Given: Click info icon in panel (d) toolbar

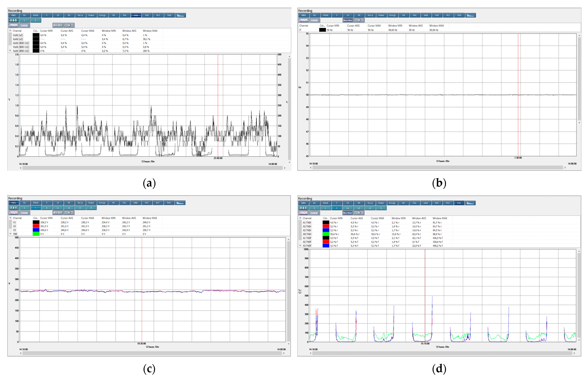Looking at the screenshot, I should point(359,213).
